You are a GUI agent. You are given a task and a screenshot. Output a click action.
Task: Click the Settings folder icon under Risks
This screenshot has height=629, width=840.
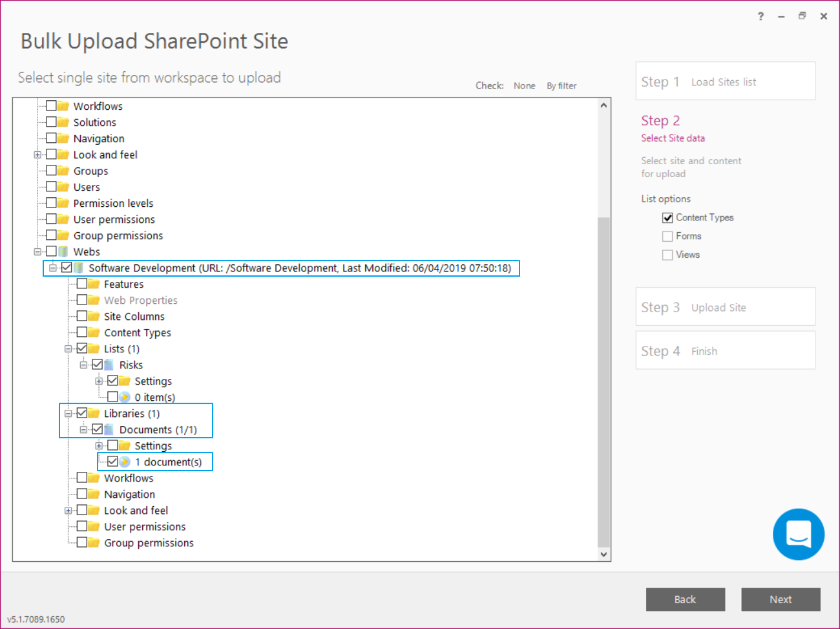125,381
